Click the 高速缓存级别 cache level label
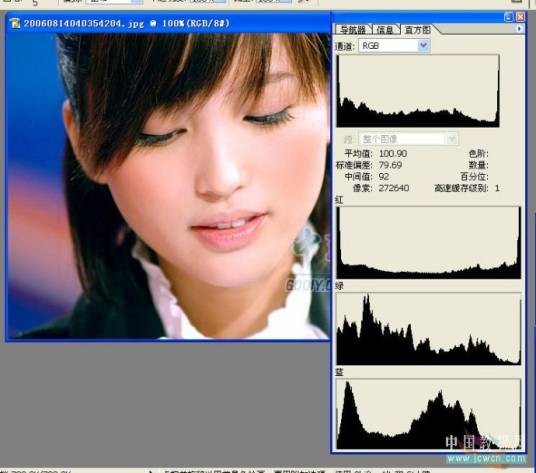The height and width of the screenshot is (473, 536). [461, 188]
